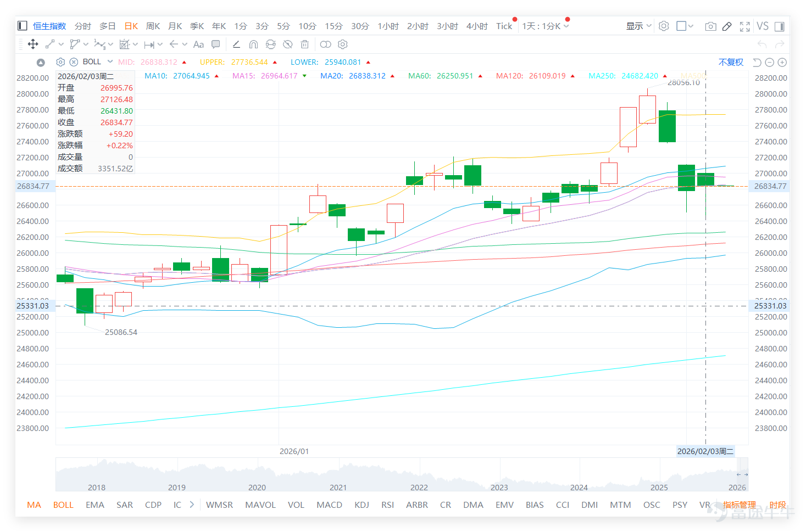Click the 不复权 adjustment link
The image size is (806, 532).
[x=731, y=62]
